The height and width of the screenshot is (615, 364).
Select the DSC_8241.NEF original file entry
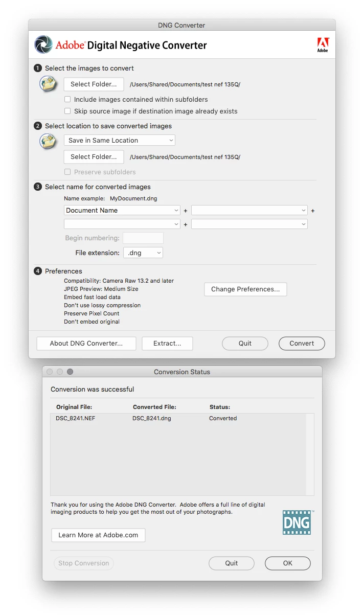click(x=76, y=418)
